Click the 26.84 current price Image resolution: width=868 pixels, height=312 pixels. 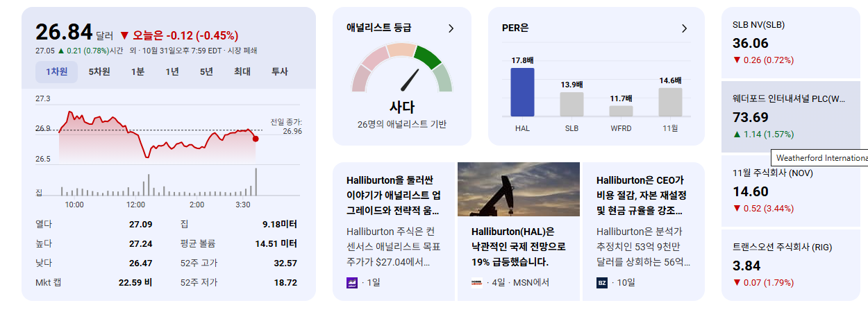pyautogui.click(x=64, y=33)
